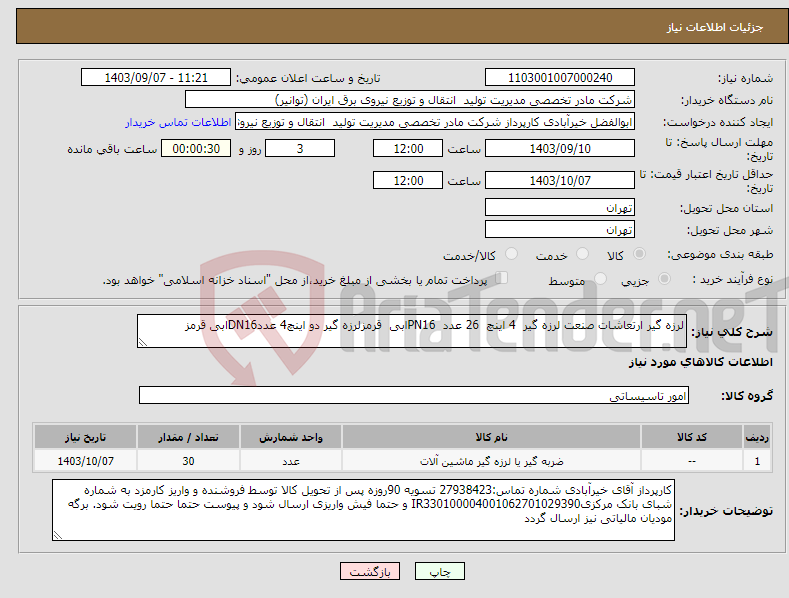789x598 pixels.
Task: Click the واحد شمارش column header
Action: tap(291, 437)
